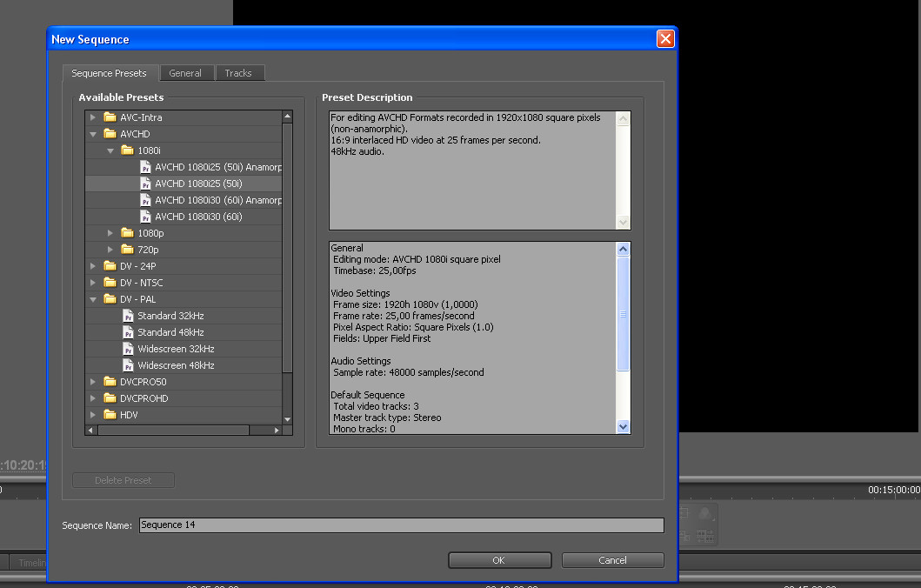Cancel the New Sequence dialog

[x=612, y=560]
